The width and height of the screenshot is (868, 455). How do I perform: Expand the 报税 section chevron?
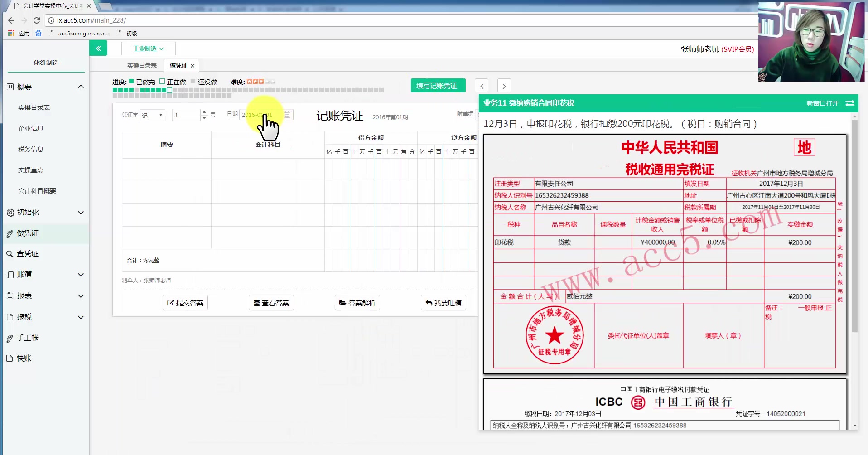81,317
